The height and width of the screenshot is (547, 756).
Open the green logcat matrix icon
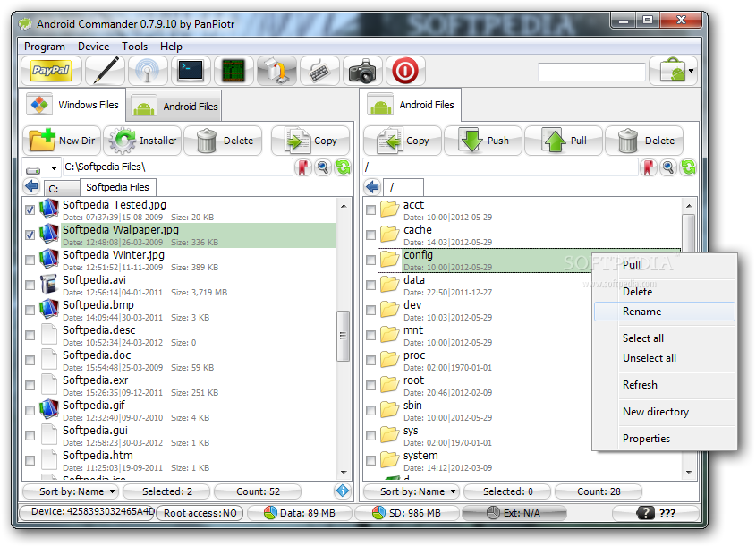click(234, 71)
